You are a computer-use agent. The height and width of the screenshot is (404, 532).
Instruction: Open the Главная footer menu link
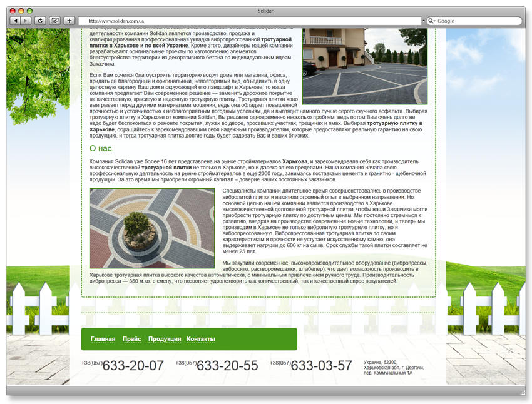tap(103, 339)
